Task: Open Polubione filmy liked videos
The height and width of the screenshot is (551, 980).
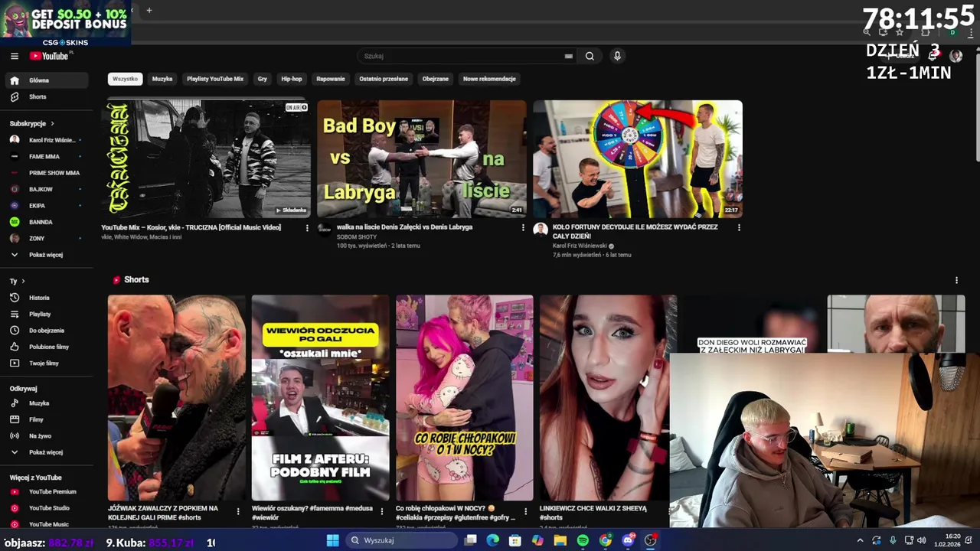Action: [47, 347]
